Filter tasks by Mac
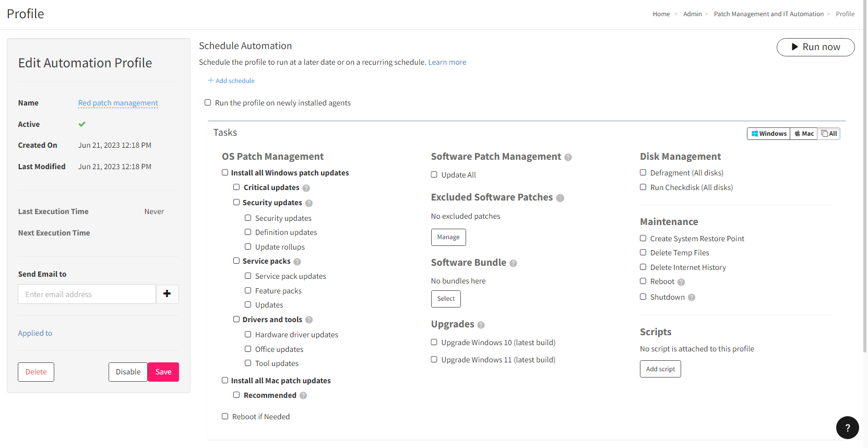Image resolution: width=868 pixels, height=448 pixels. 804,134
